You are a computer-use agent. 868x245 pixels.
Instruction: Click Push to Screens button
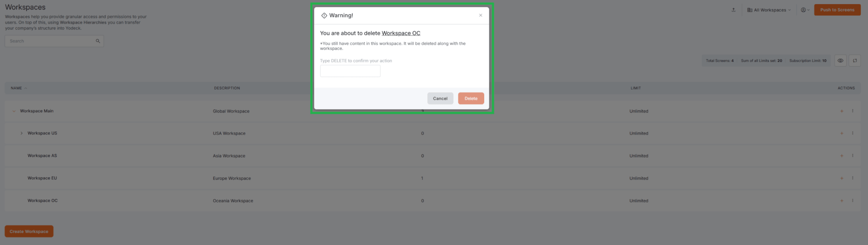tap(837, 10)
